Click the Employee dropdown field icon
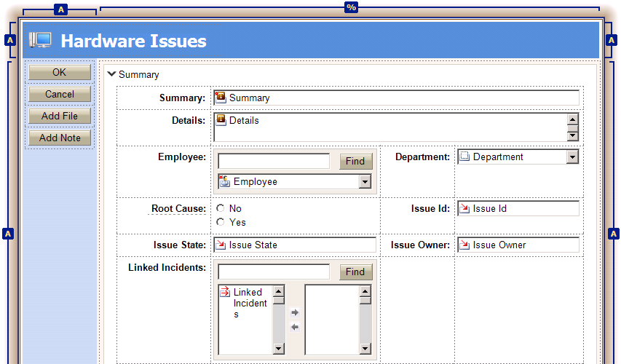Viewport: 621px width, 364px height. click(x=224, y=182)
